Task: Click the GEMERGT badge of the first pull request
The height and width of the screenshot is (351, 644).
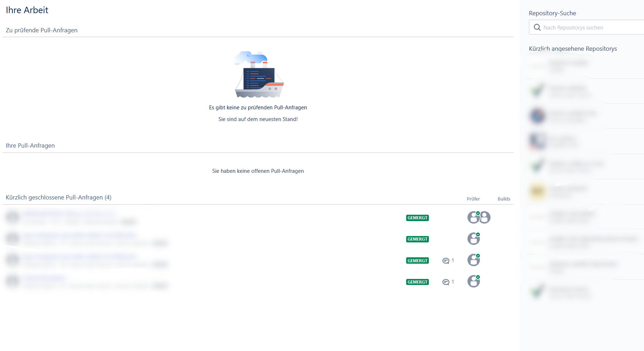Action: (418, 218)
